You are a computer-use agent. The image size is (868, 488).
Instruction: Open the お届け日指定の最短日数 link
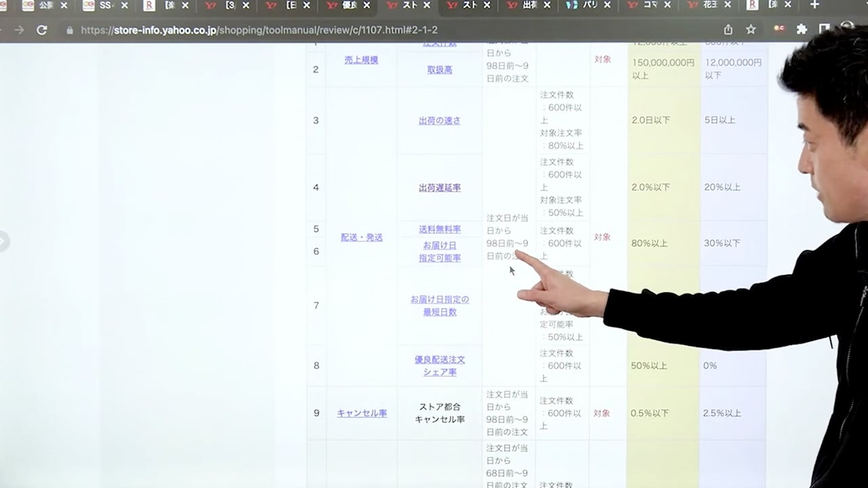point(440,306)
